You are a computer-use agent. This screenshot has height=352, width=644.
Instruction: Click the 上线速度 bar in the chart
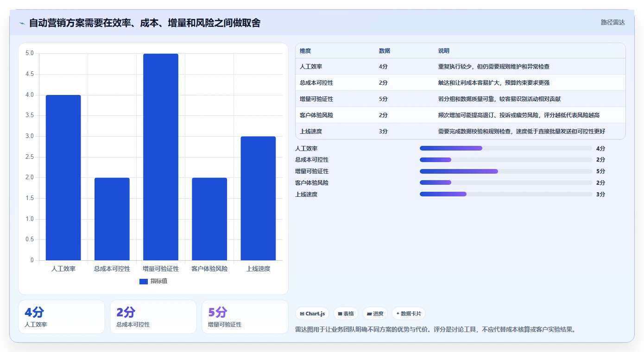(258, 198)
